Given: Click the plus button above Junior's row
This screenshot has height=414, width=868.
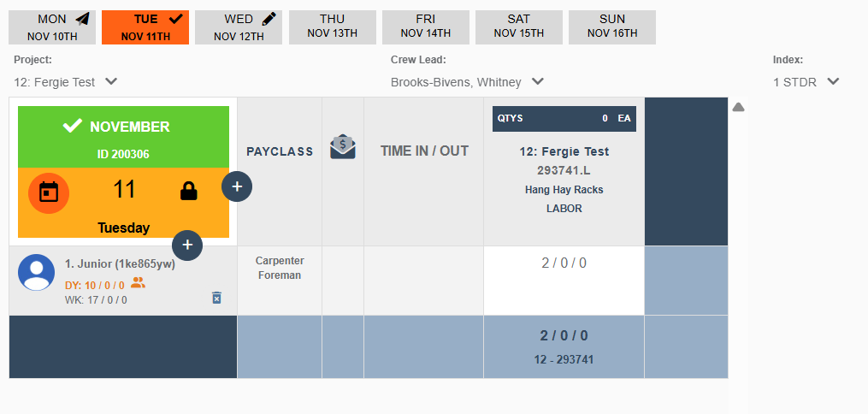Looking at the screenshot, I should [x=187, y=245].
